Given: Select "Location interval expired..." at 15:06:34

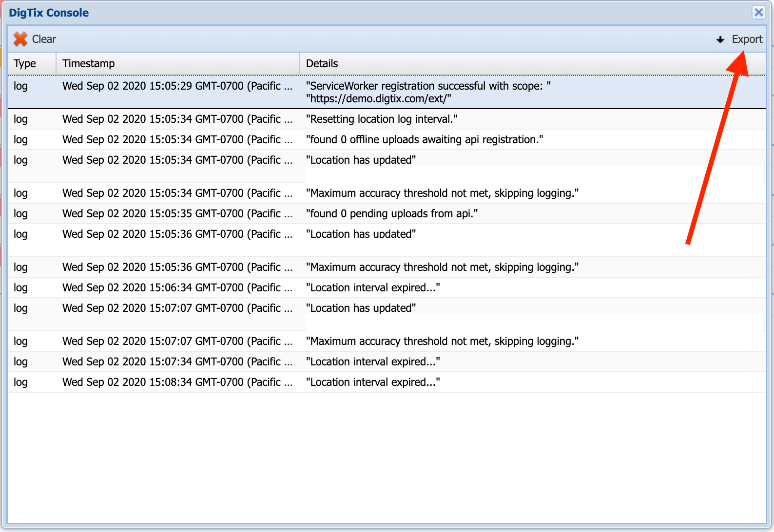Looking at the screenshot, I should [x=373, y=287].
